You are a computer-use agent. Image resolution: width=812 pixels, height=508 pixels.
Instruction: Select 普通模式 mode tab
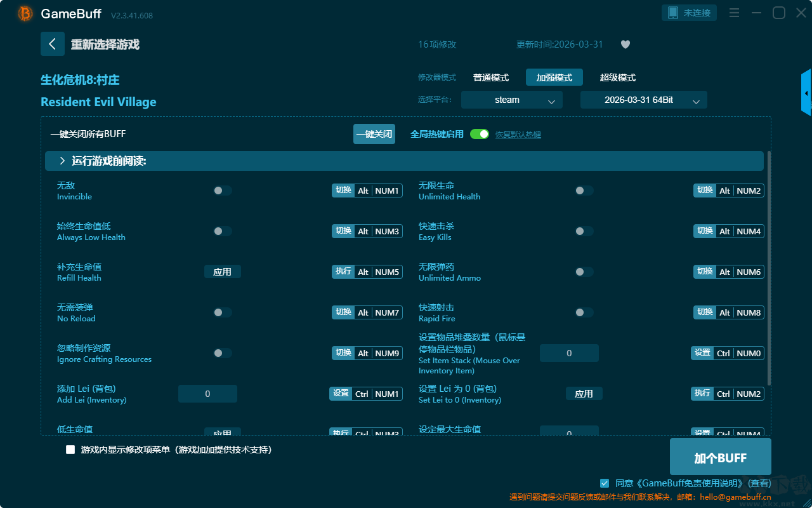point(491,77)
